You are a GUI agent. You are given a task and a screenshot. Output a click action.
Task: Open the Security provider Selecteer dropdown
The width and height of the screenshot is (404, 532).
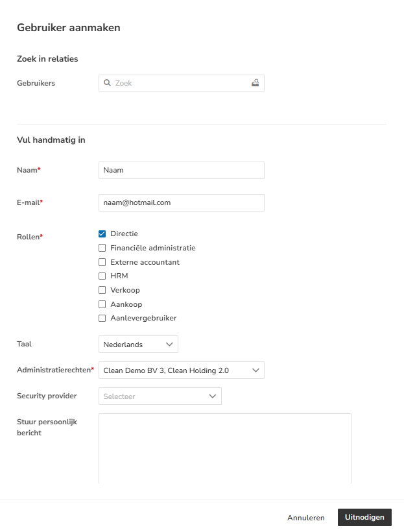tap(160, 396)
